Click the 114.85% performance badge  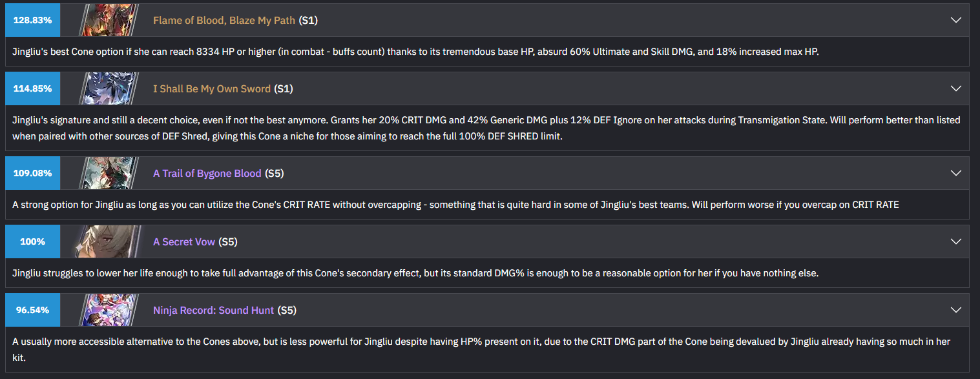coord(32,88)
